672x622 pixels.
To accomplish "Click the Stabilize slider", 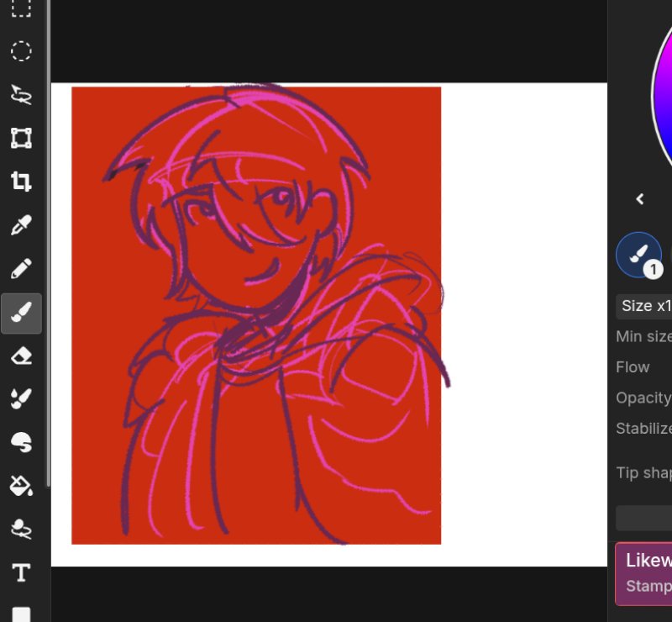I will (643, 429).
